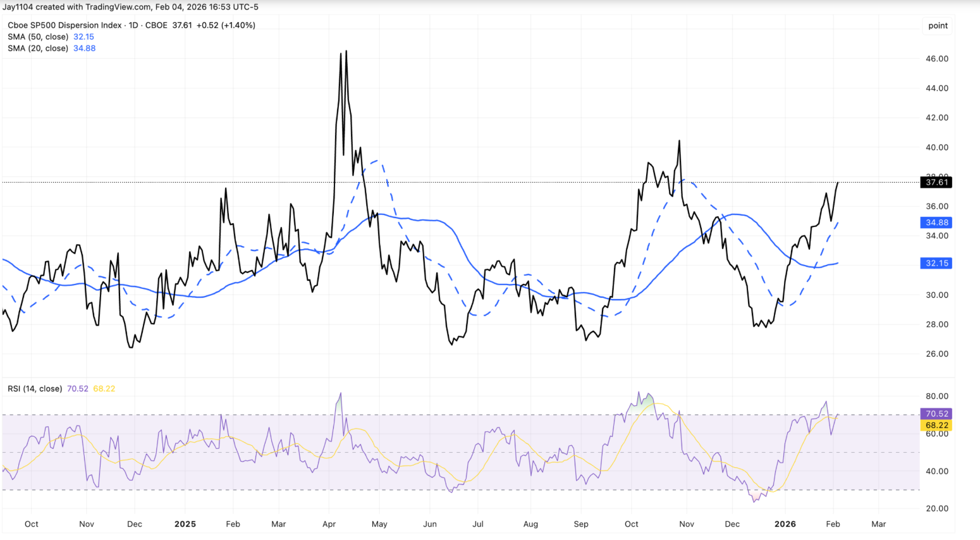Click the SMA (20, close) indicator legend
The height and width of the screenshot is (540, 980).
coord(38,48)
